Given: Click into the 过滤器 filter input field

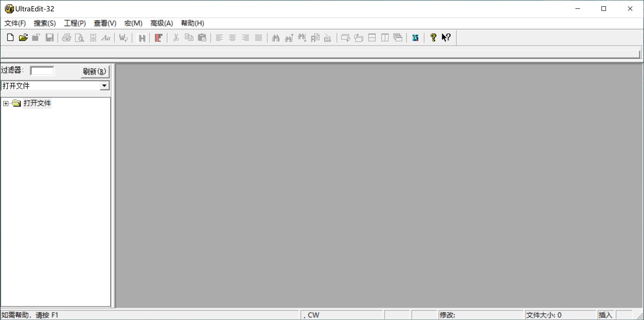Looking at the screenshot, I should click(x=42, y=71).
